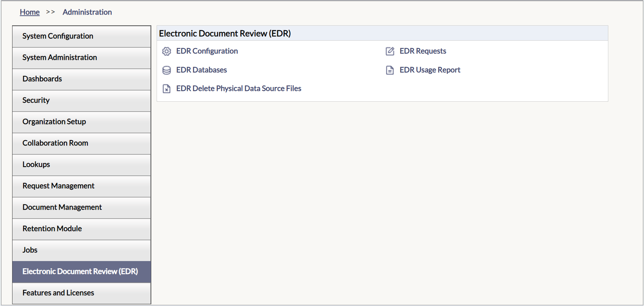Image resolution: width=644 pixels, height=306 pixels.
Task: Select Organization Setup in the sidebar
Action: (82, 122)
